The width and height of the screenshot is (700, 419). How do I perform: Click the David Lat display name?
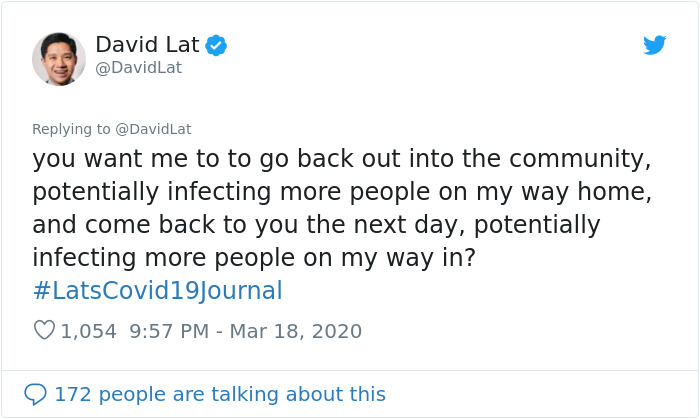[147, 45]
